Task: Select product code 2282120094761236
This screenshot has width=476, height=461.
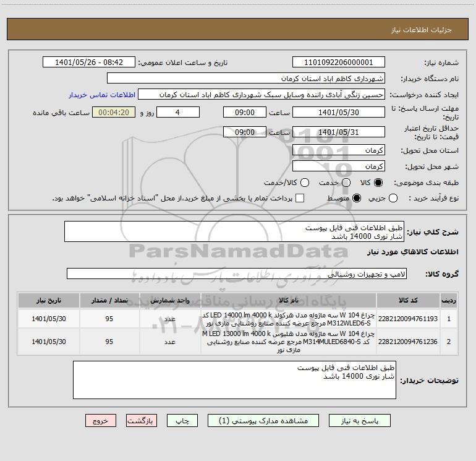Action: [408, 342]
